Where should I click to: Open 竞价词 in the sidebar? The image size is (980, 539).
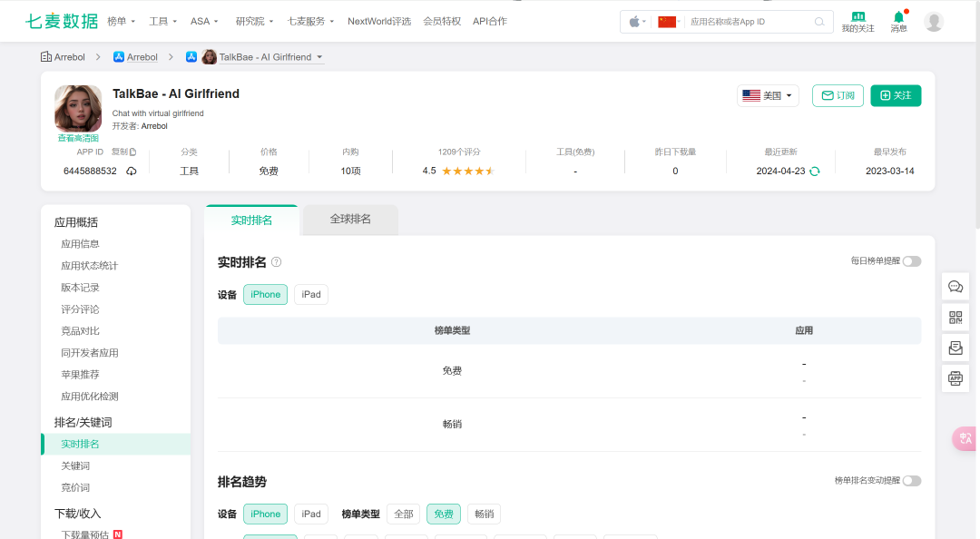tap(75, 487)
